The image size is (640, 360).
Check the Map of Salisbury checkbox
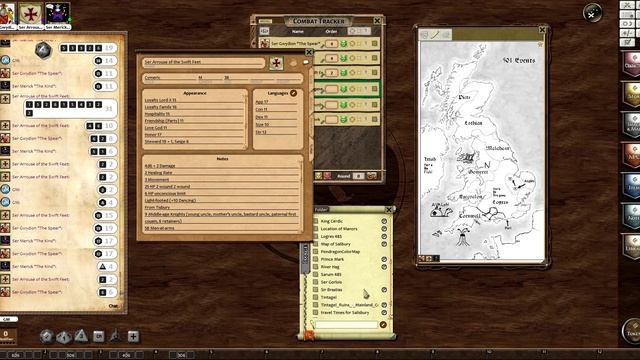[x=315, y=244]
